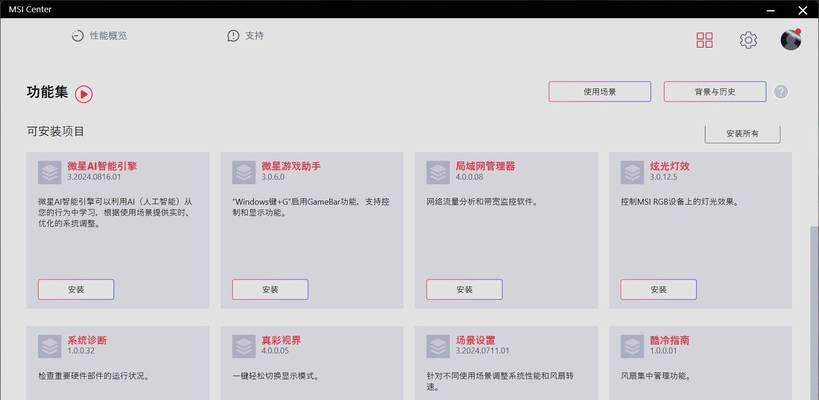
Task: Open the question mark help icon
Action: [x=781, y=92]
